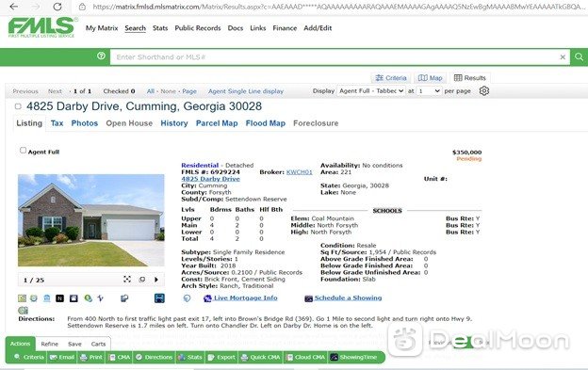Click the Quick CMA button
Image resolution: width=588 pixels, height=370 pixels.
coord(261,357)
